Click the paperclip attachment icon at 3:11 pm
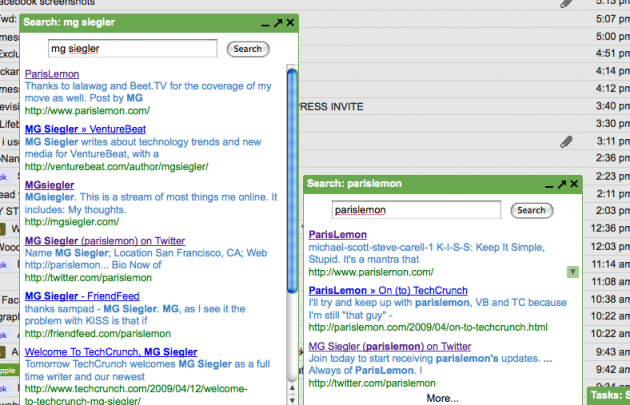This screenshot has height=405, width=630. [566, 141]
